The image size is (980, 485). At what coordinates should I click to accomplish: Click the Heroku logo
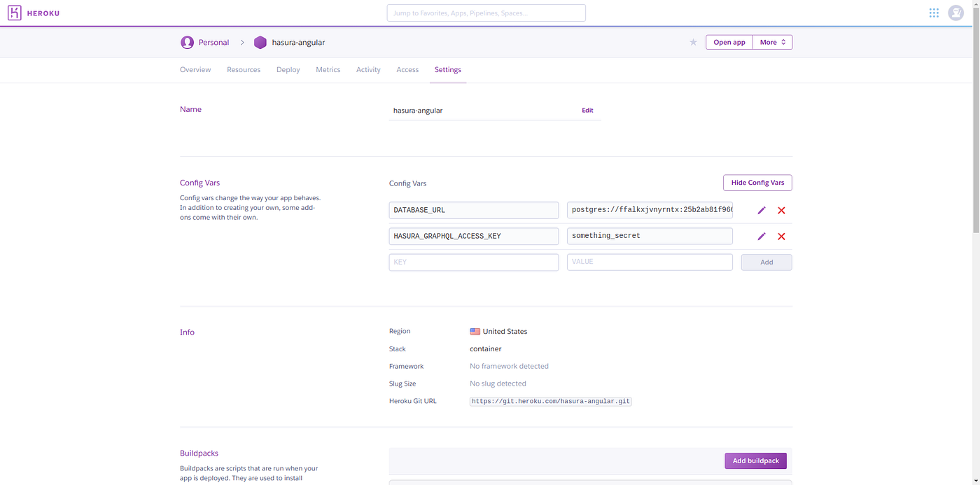(x=14, y=13)
